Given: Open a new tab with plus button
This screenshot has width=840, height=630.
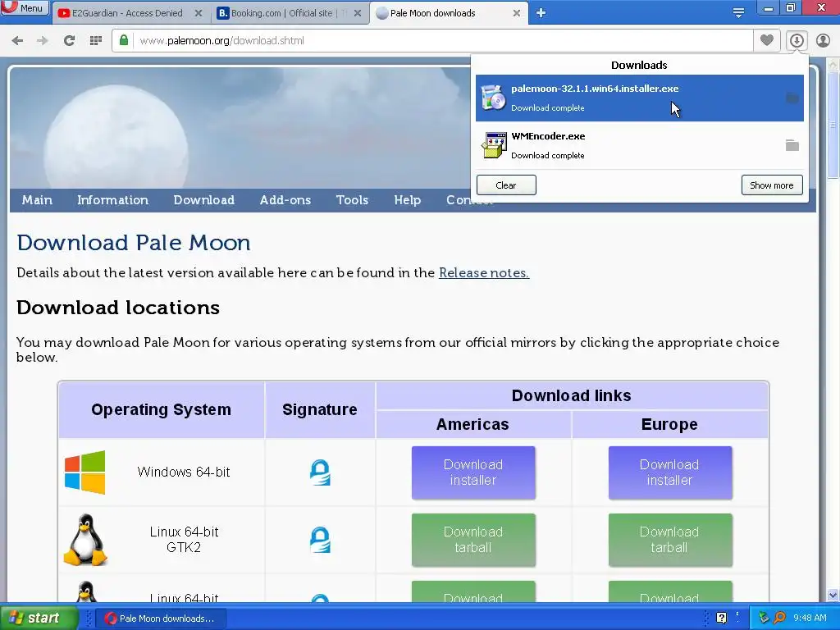Looking at the screenshot, I should tap(541, 13).
